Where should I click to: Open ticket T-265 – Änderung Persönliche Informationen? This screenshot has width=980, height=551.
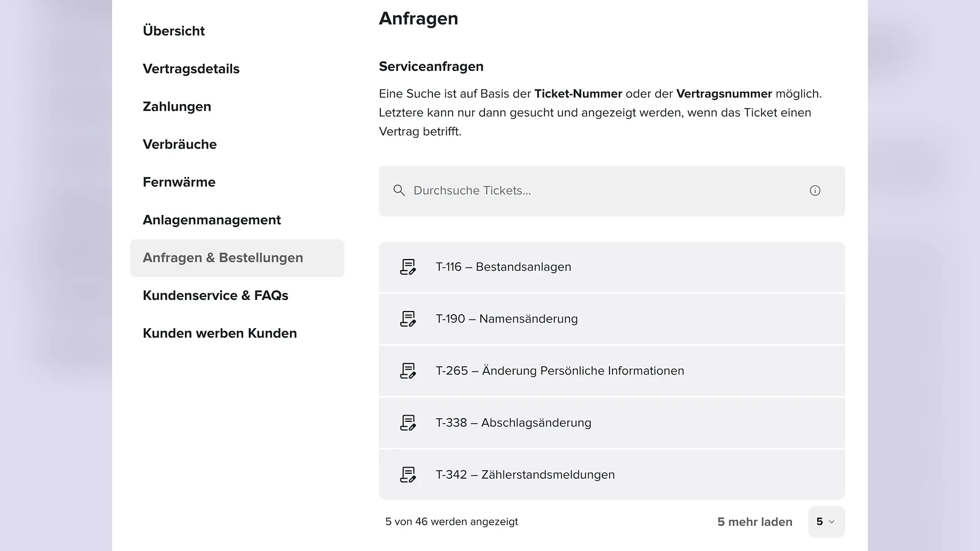(x=611, y=371)
